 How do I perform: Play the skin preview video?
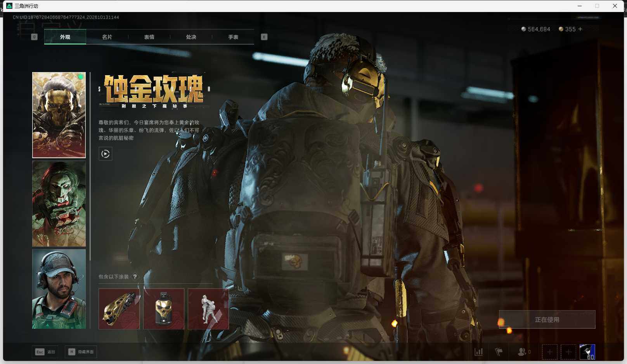pos(106,154)
